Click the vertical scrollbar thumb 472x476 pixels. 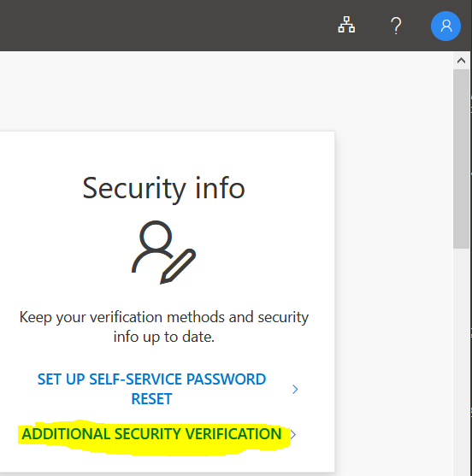tap(461, 159)
